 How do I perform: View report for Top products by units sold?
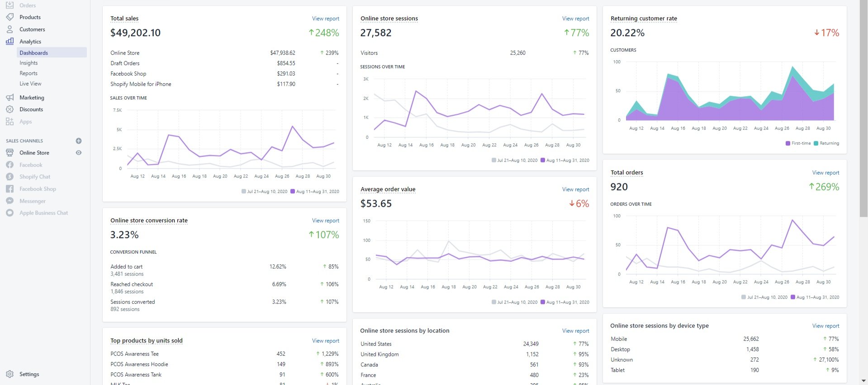coord(326,341)
